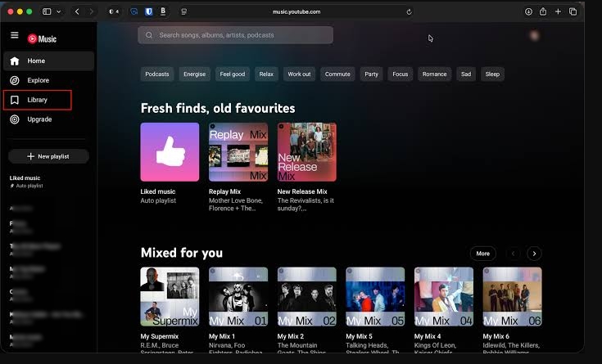Open the Replay Mix cover

click(x=238, y=152)
